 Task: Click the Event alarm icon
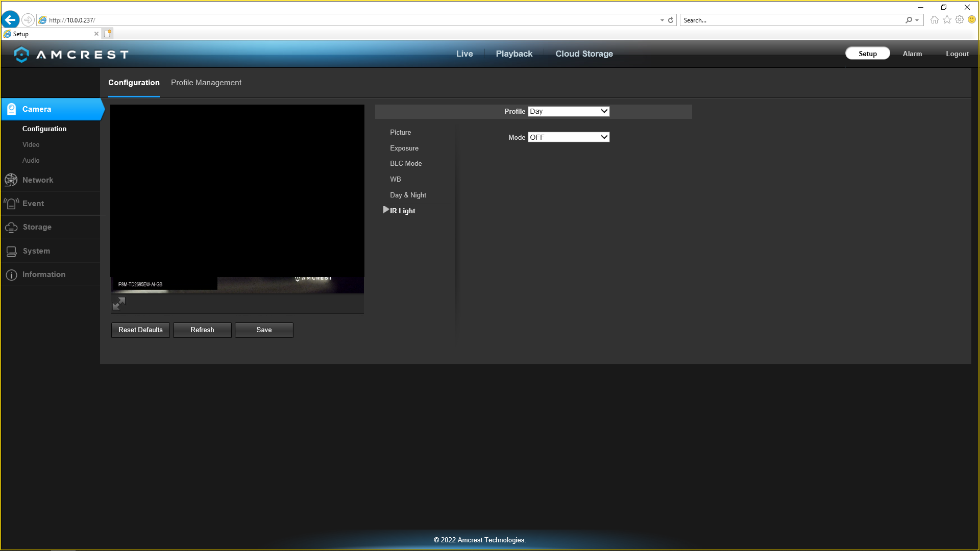pos(11,203)
